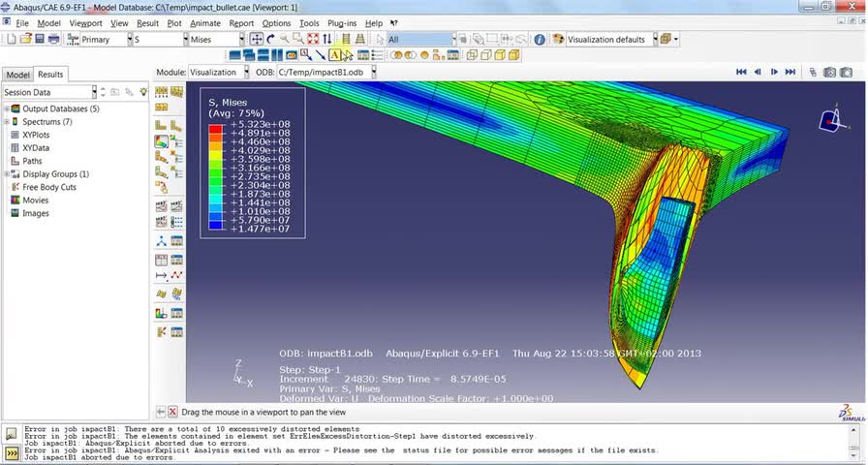
Task: Open the Viewport menu
Action: (x=86, y=23)
